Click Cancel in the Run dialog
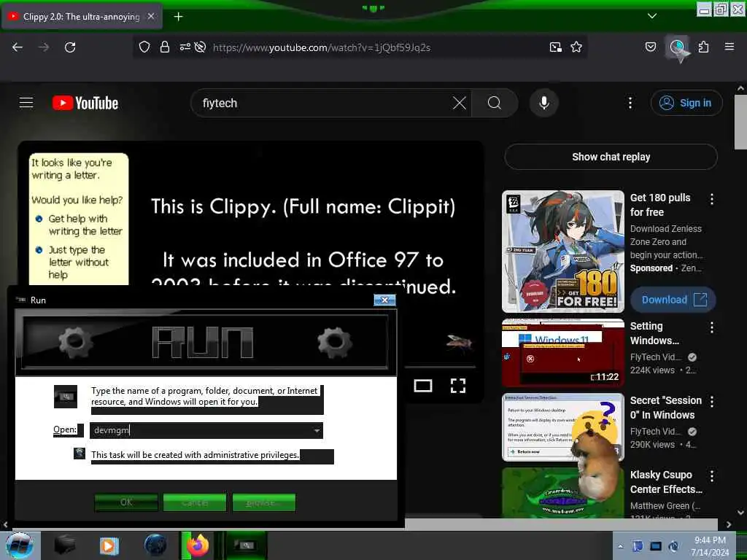Image resolution: width=747 pixels, height=560 pixels. [195, 502]
